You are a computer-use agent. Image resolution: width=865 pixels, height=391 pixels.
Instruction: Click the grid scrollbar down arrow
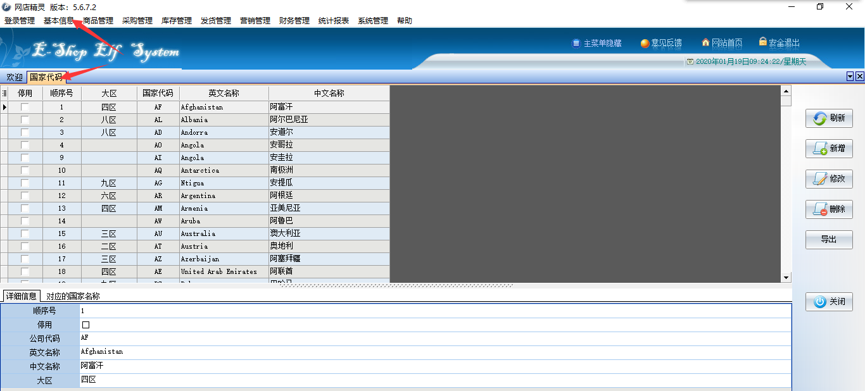pyautogui.click(x=786, y=277)
